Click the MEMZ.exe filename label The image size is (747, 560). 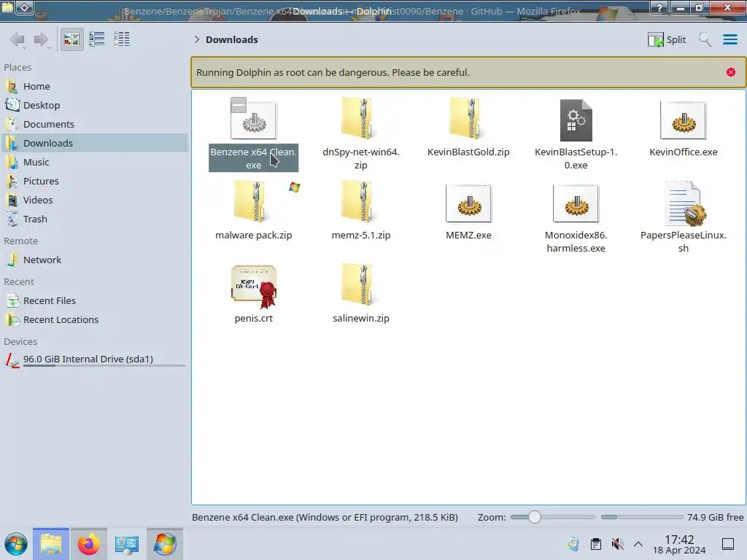(468, 236)
